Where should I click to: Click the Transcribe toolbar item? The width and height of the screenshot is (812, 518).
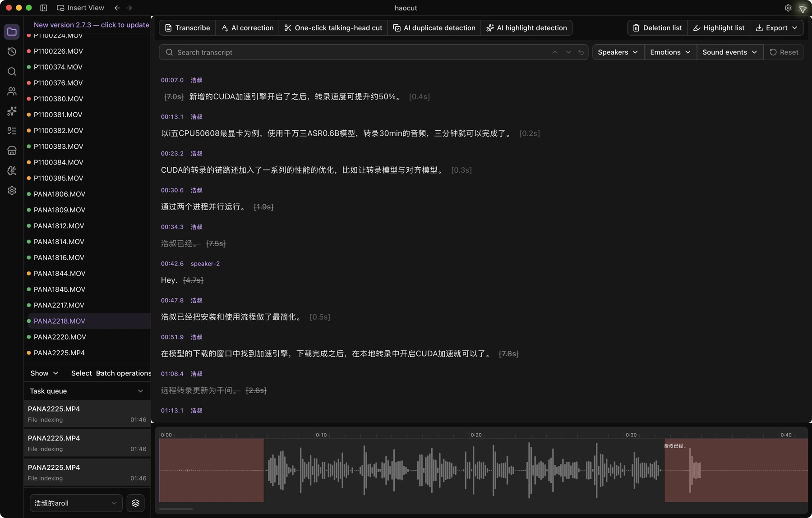click(187, 28)
